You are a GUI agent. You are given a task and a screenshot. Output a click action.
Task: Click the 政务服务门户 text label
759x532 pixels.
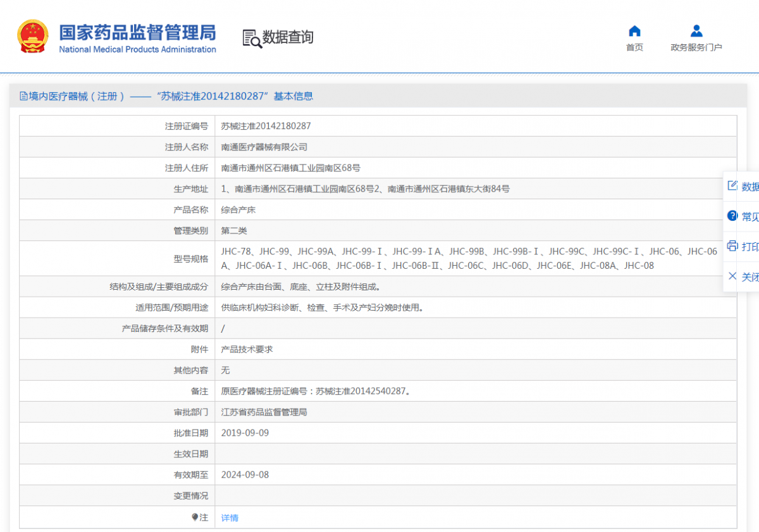click(696, 46)
